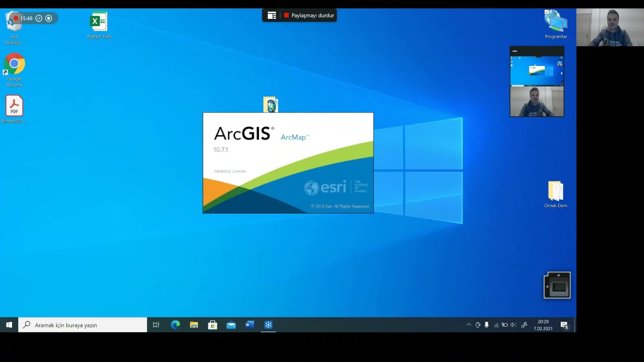
Task: Select the presenter video thumbnail in panel
Action: [x=537, y=102]
